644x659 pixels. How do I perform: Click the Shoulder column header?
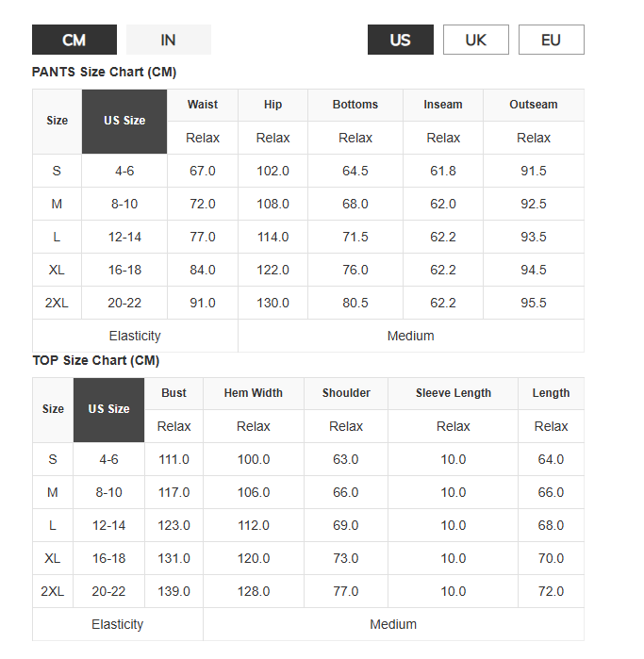click(x=346, y=393)
